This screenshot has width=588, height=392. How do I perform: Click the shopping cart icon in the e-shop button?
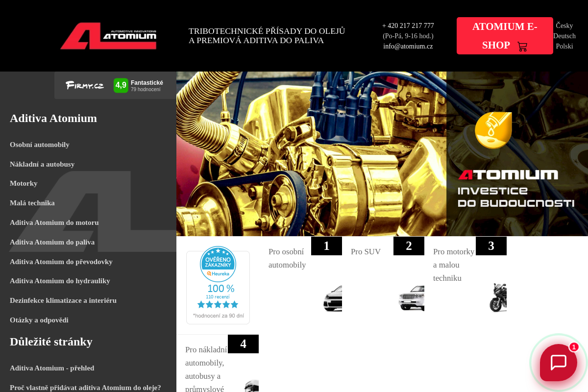coord(522,47)
